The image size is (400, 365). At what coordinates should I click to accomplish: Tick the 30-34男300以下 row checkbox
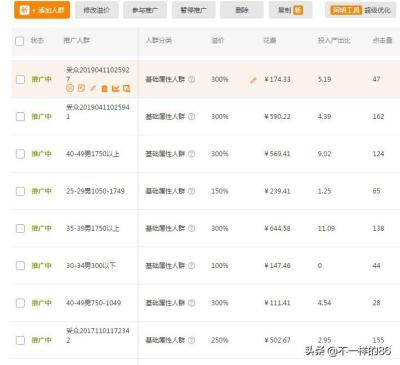(20, 266)
